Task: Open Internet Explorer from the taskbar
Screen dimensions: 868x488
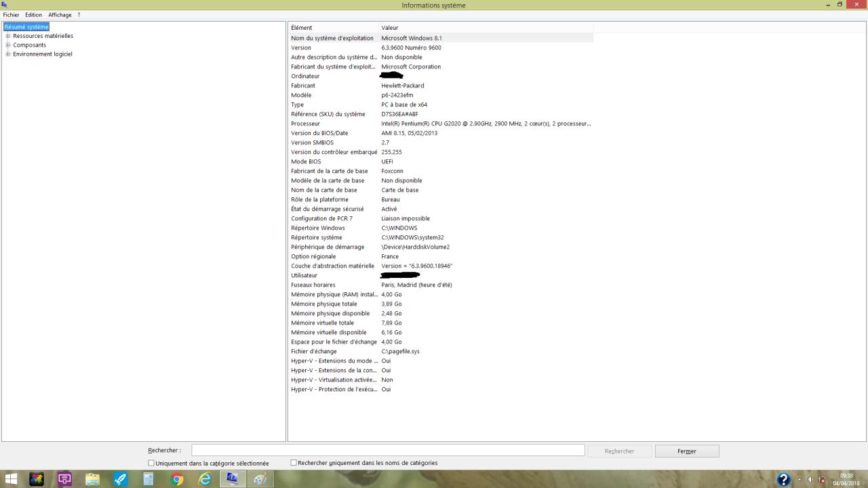Action: tap(204, 479)
